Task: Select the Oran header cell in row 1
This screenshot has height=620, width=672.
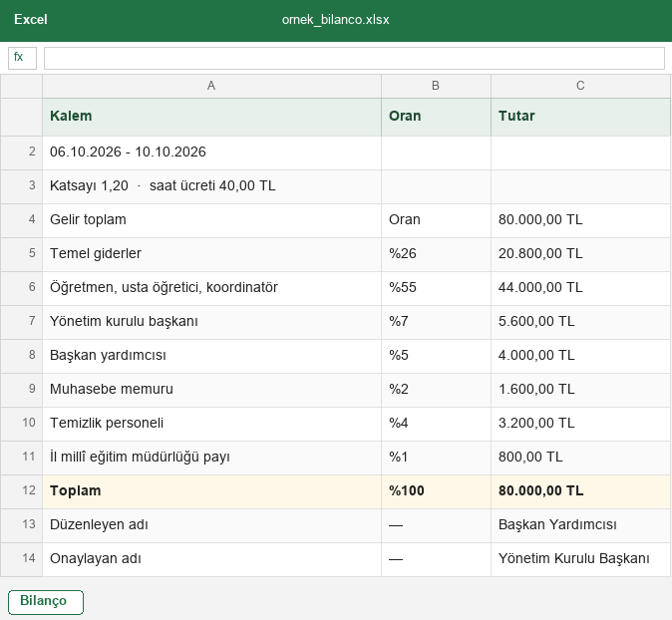Action: tap(436, 117)
